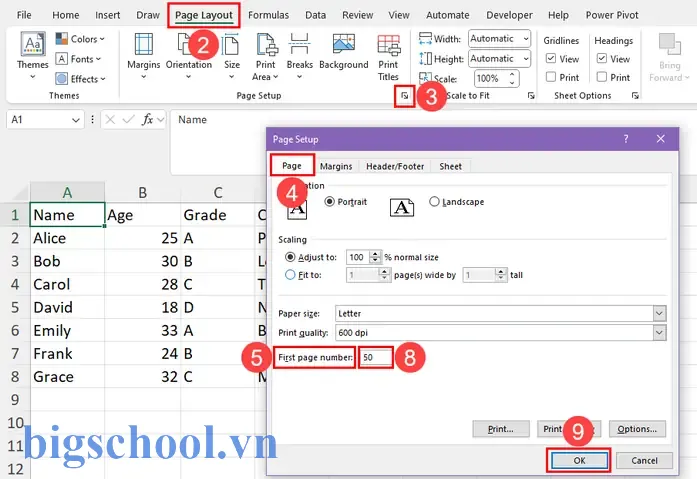Switch to the Data tab
Image resolution: width=697 pixels, height=479 pixels.
pyautogui.click(x=316, y=15)
